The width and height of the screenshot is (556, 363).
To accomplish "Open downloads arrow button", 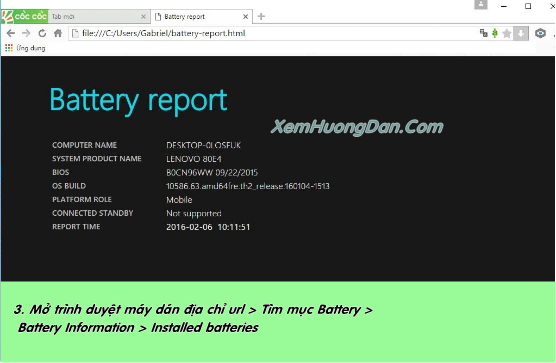I will (521, 34).
